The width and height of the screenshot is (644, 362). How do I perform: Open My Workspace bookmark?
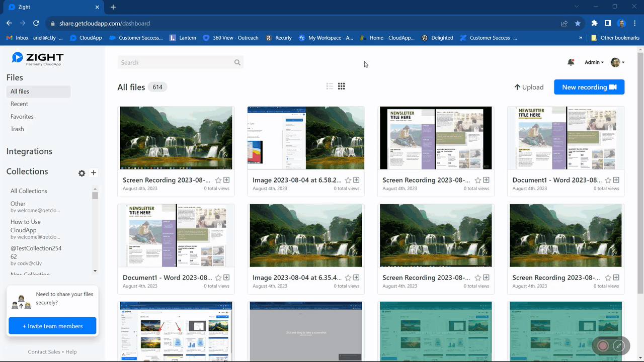coord(326,38)
